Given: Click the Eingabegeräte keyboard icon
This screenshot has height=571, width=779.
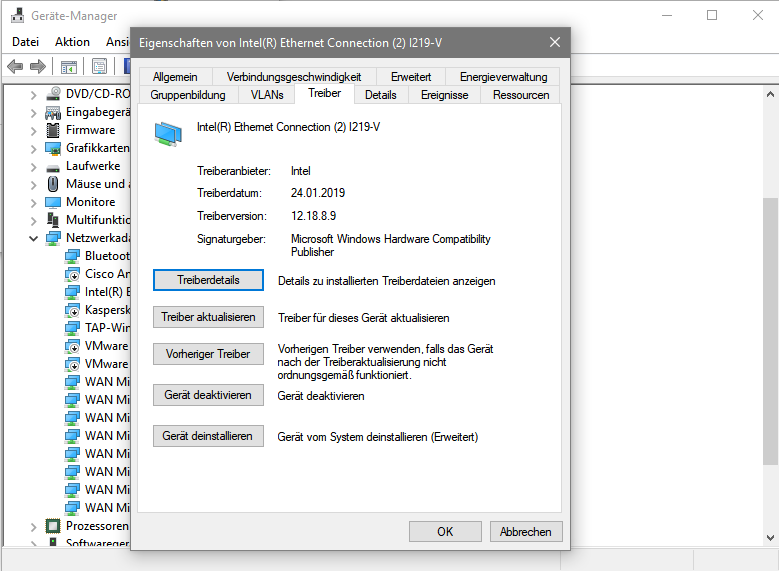Looking at the screenshot, I should tap(53, 113).
